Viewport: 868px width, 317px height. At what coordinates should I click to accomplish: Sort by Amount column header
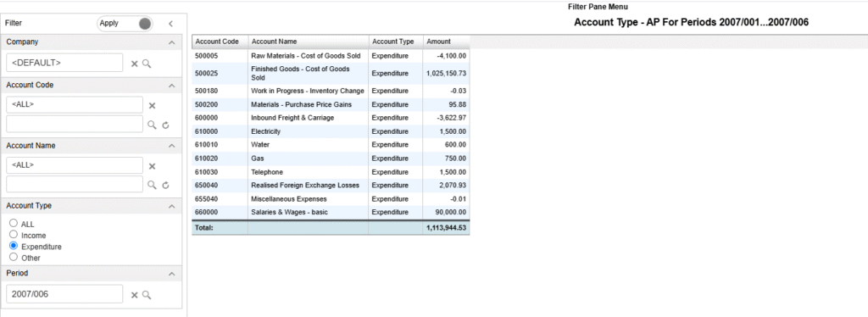coord(446,42)
